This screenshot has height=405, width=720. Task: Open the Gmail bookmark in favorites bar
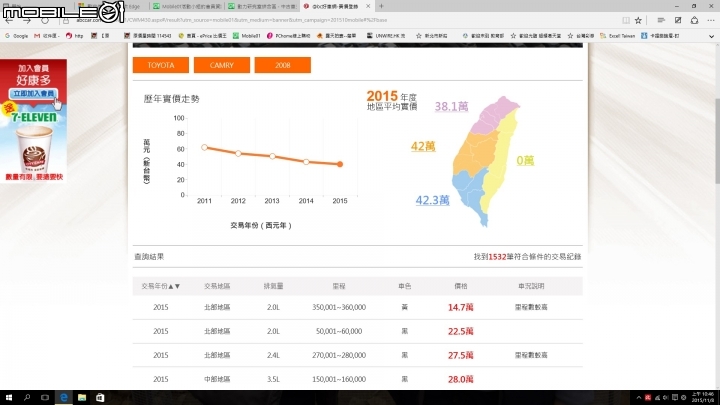[46, 36]
